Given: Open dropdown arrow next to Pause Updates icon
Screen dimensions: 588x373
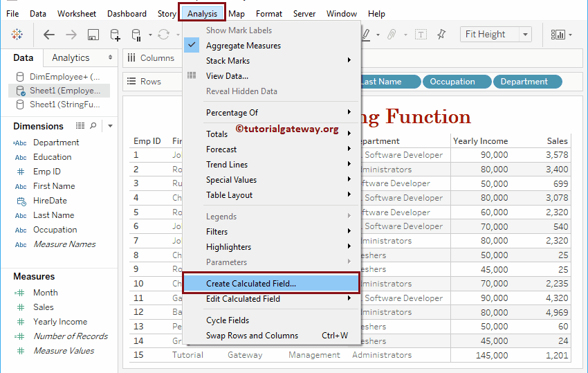Looking at the screenshot, I should pos(150,35).
